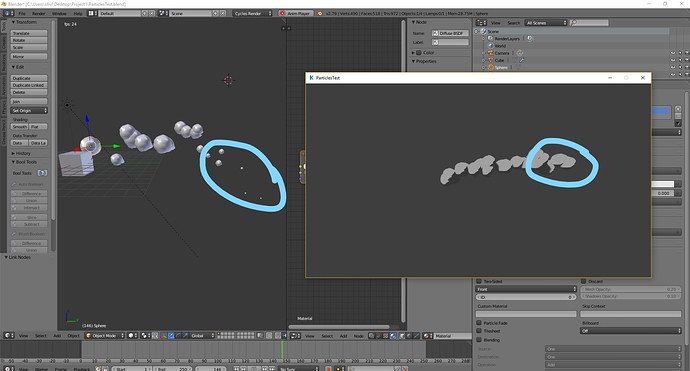This screenshot has width=690, height=371.
Task: Click the Sphere object icon in outliner
Action: [x=491, y=67]
